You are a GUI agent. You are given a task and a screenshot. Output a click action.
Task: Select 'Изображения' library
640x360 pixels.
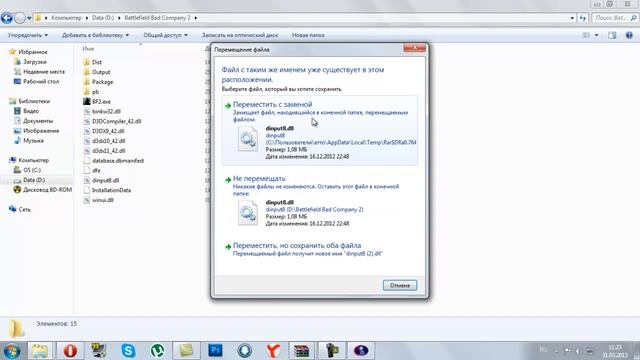[41, 131]
